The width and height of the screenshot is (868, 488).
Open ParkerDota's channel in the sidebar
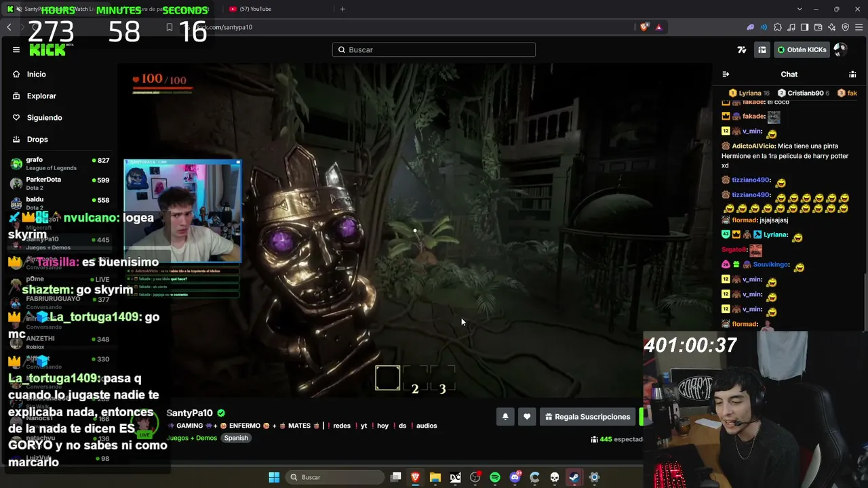point(60,184)
